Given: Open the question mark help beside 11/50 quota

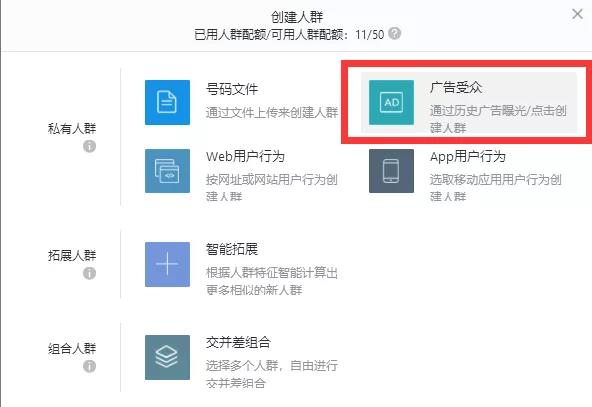Looking at the screenshot, I should click(x=395, y=34).
